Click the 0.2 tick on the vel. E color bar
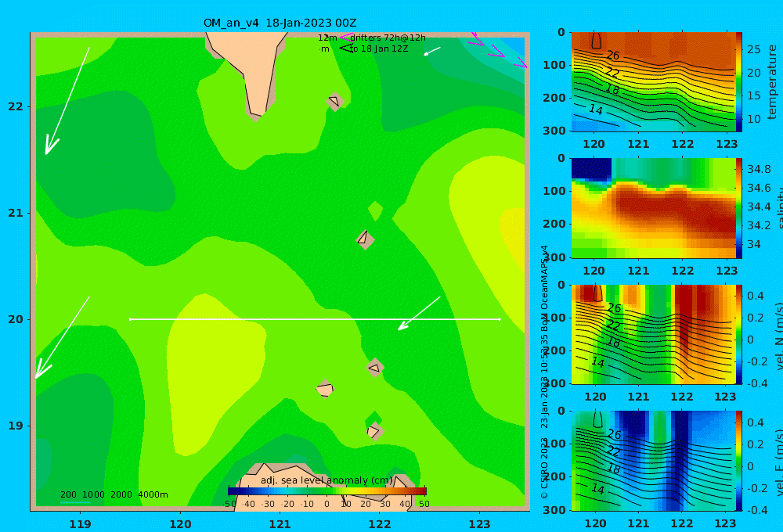This screenshot has width=783, height=532. click(756, 444)
